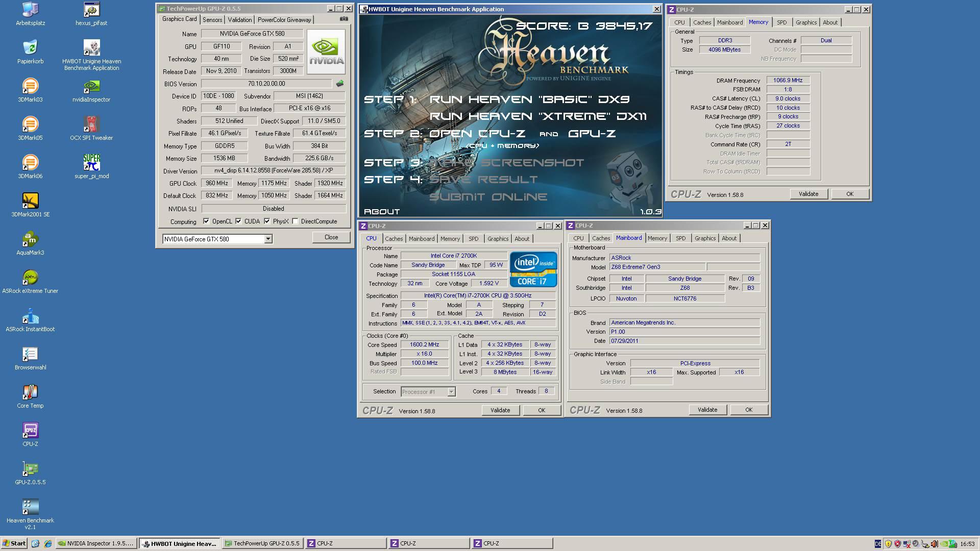The image size is (980, 551).
Task: Click OK in the CPU-Z CPU window
Action: (x=542, y=410)
